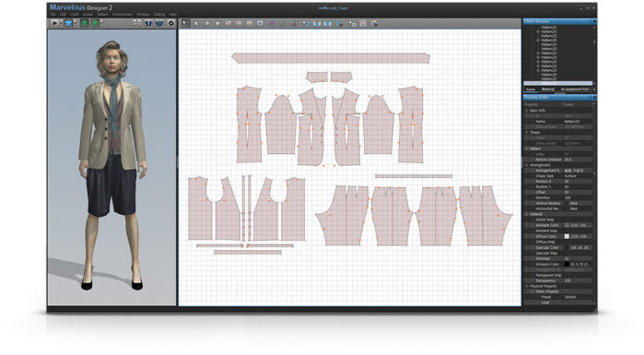Click the first blue pants icon in 3D toolbar
This screenshot has height=355, width=644.
(x=148, y=23)
